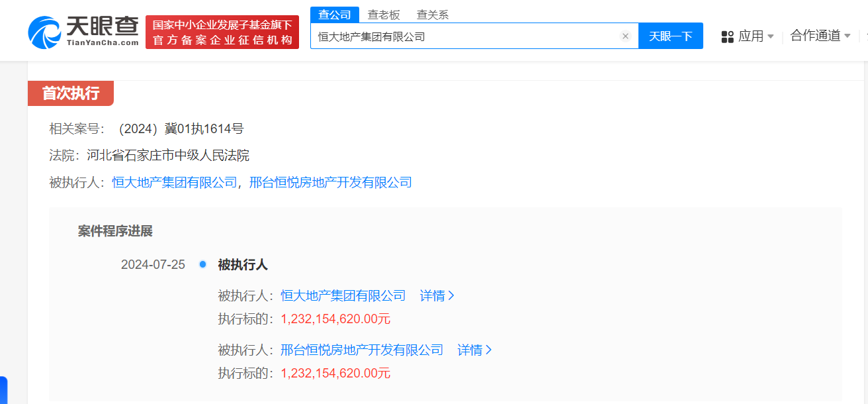Select the 查公司 tab
The height and width of the screenshot is (404, 868).
tap(335, 13)
